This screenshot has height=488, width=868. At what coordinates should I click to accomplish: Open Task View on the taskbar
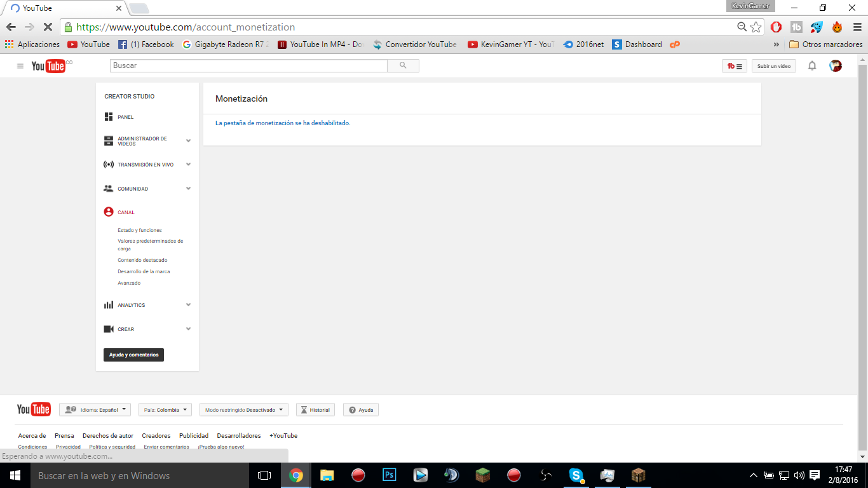264,475
